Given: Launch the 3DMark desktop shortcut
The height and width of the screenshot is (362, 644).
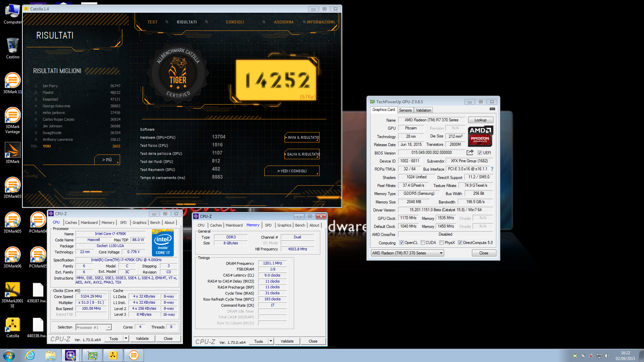Looking at the screenshot, I should coord(12,153).
